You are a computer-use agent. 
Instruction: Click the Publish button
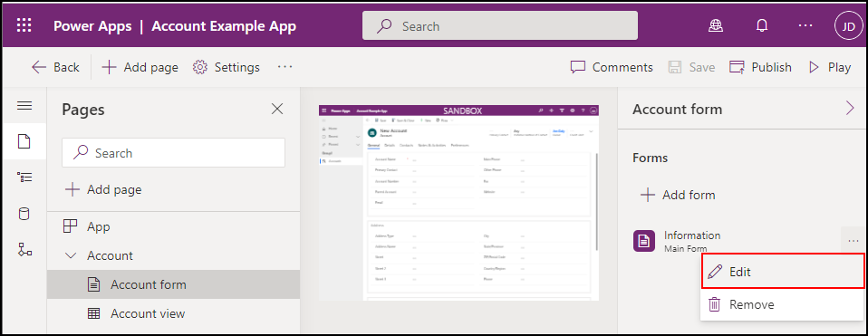[760, 67]
